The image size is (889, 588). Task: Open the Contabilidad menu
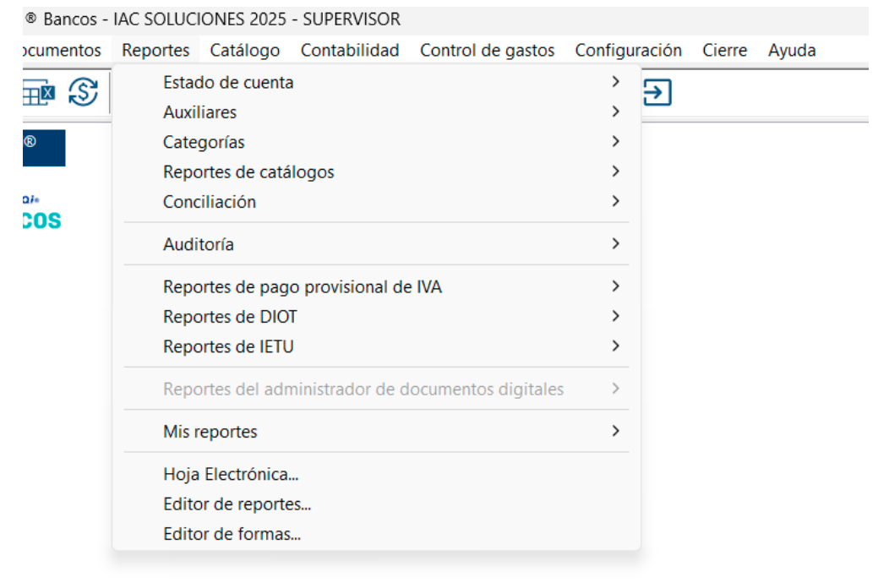350,51
